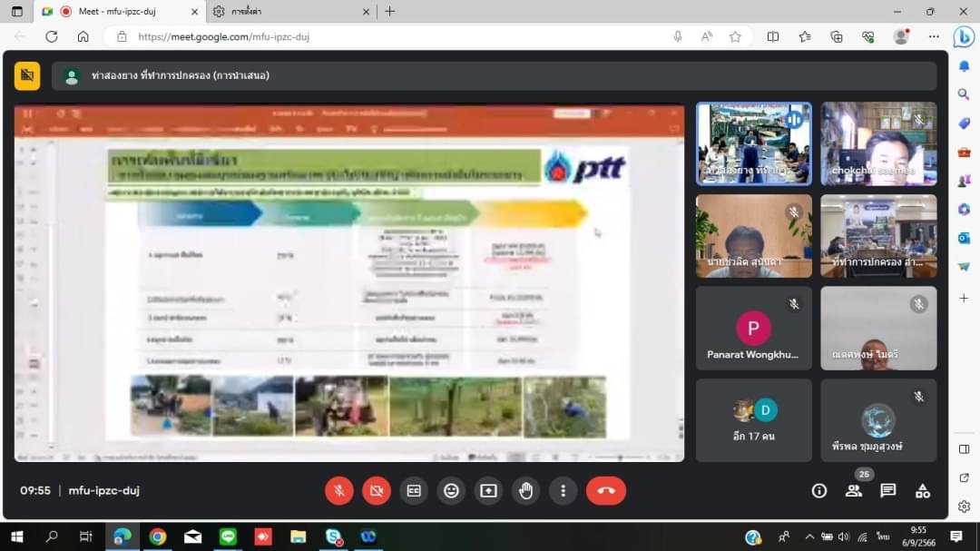The height and width of the screenshot is (551, 980).
Task: Open the volume control tray icon
Action: click(844, 536)
